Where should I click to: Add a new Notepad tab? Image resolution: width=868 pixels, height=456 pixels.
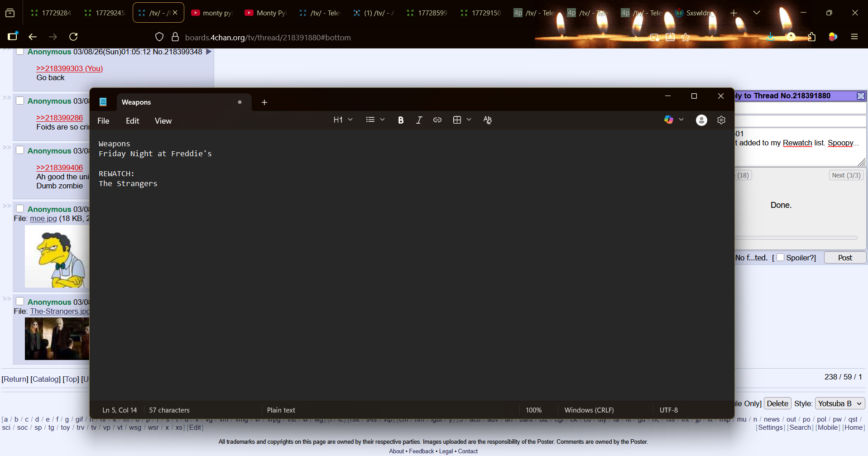coord(264,102)
